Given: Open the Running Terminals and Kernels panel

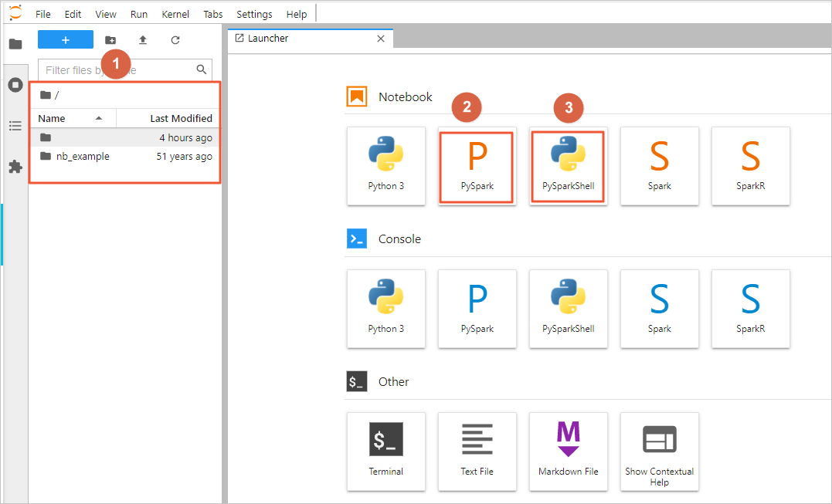Looking at the screenshot, I should pyautogui.click(x=15, y=85).
